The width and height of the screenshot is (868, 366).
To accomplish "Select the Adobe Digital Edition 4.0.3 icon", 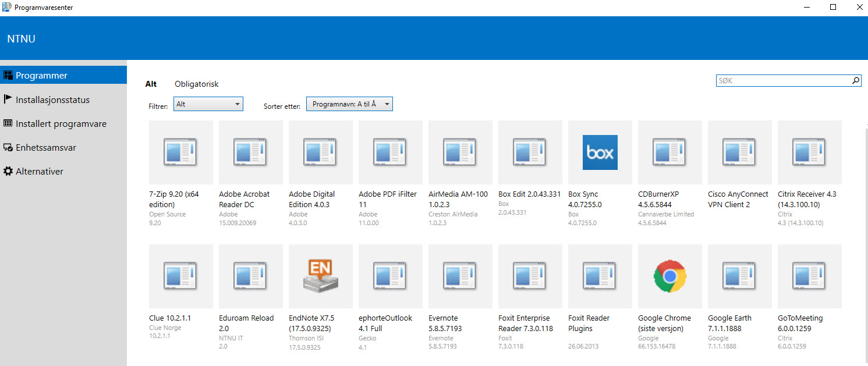I will point(321,152).
